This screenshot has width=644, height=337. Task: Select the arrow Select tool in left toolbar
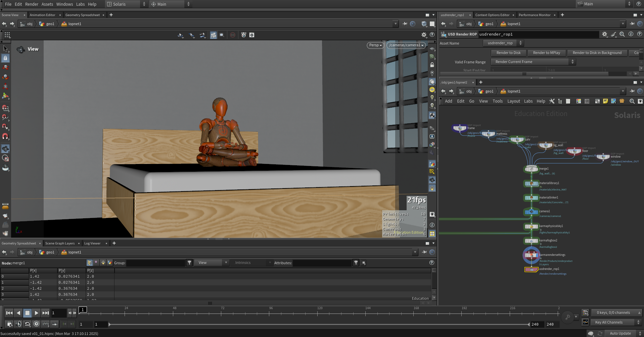point(5,49)
